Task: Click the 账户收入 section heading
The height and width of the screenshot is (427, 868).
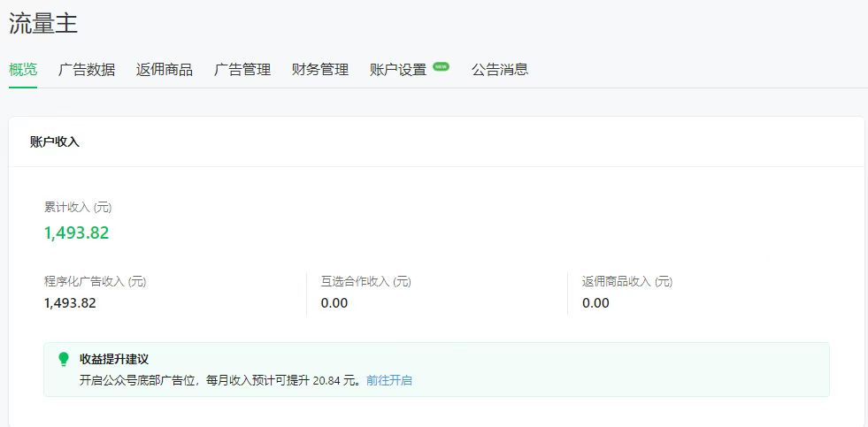Action: tap(55, 142)
